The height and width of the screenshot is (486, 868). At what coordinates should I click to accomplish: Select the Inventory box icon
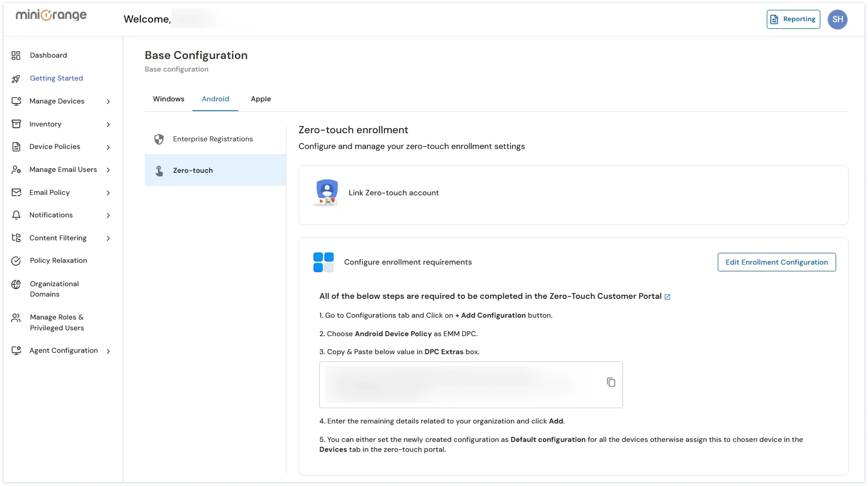click(16, 124)
